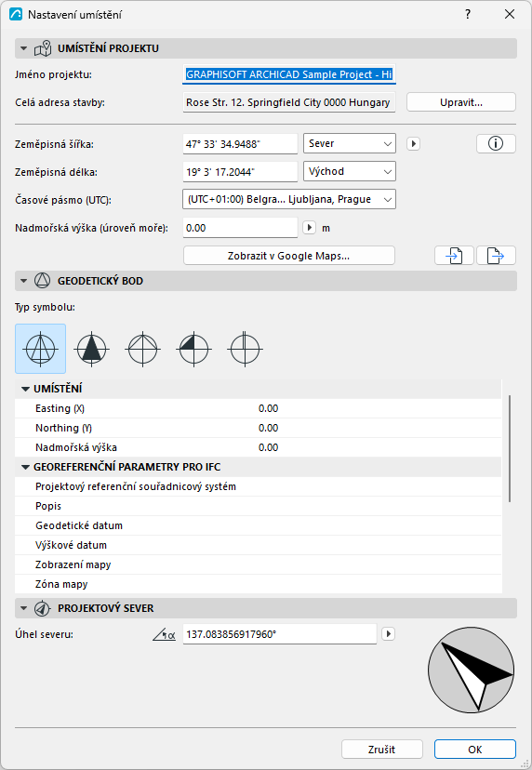Click the project name input field

(x=289, y=74)
